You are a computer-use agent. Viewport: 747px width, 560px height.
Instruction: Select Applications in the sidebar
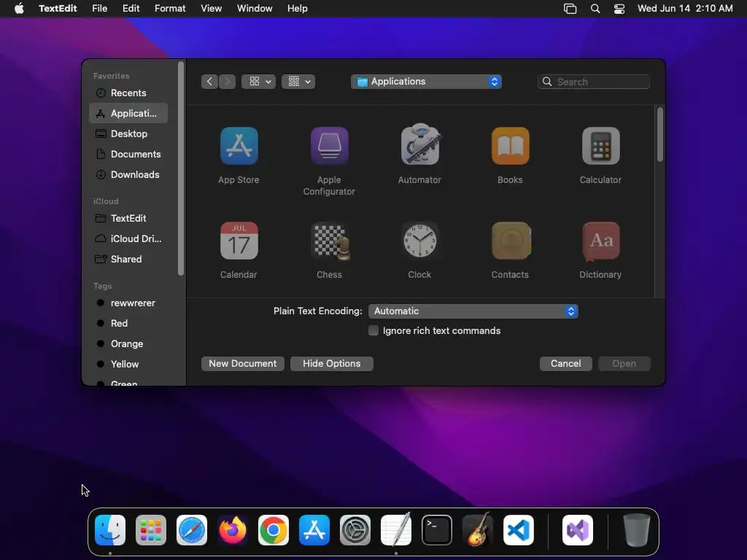click(128, 113)
